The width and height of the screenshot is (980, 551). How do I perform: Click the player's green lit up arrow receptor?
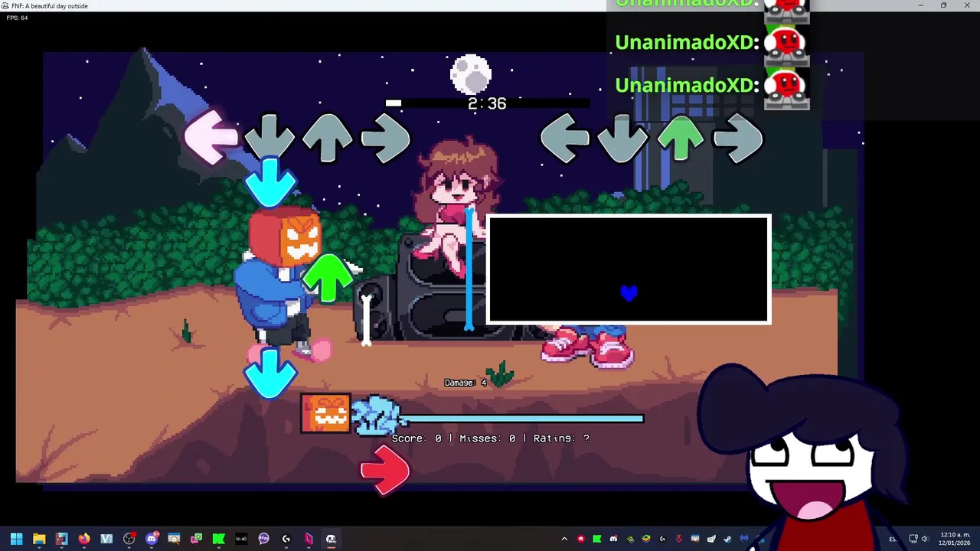pyautogui.click(x=681, y=138)
